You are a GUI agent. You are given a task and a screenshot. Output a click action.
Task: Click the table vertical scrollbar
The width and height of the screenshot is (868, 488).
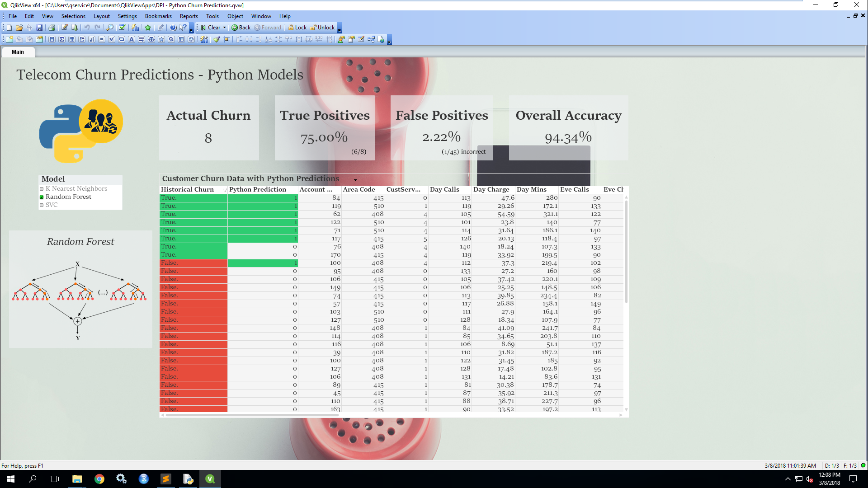click(626, 251)
